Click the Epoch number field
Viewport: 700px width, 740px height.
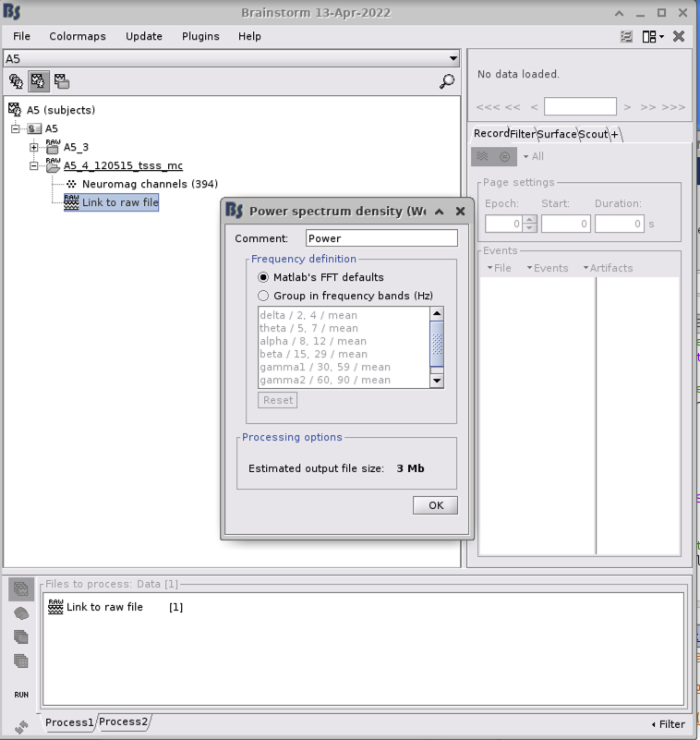(x=502, y=224)
